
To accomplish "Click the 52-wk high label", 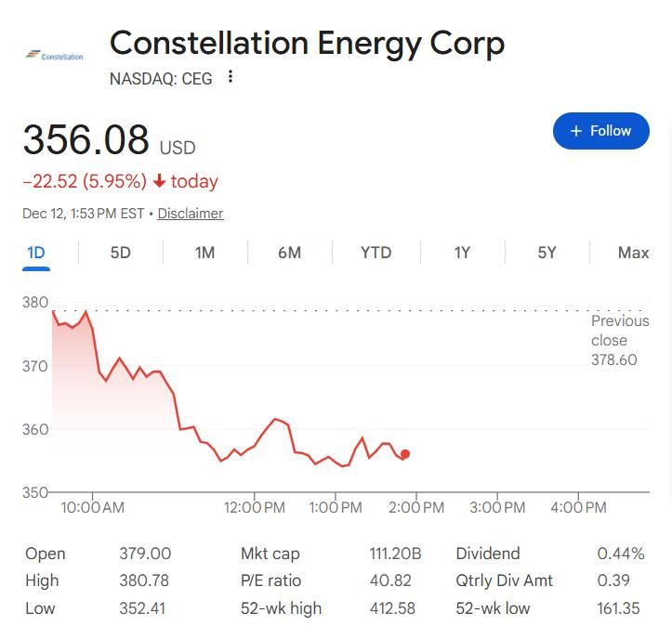I will click(281, 608).
